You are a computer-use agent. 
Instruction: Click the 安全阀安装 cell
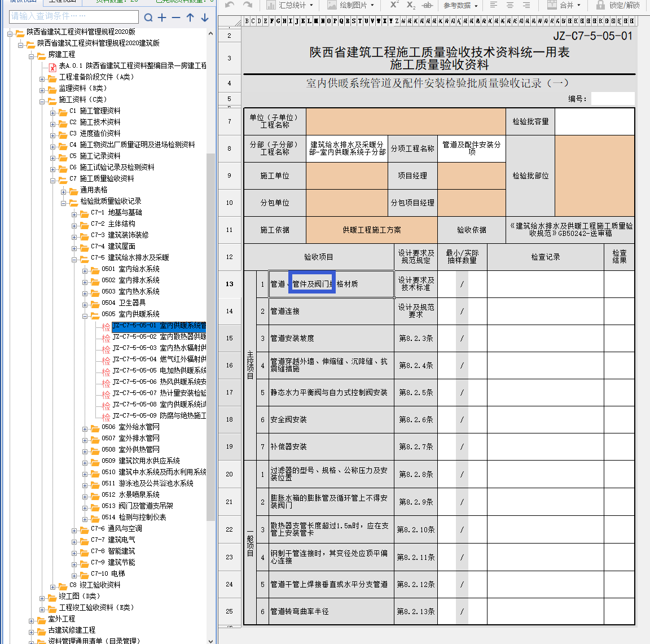click(x=331, y=420)
